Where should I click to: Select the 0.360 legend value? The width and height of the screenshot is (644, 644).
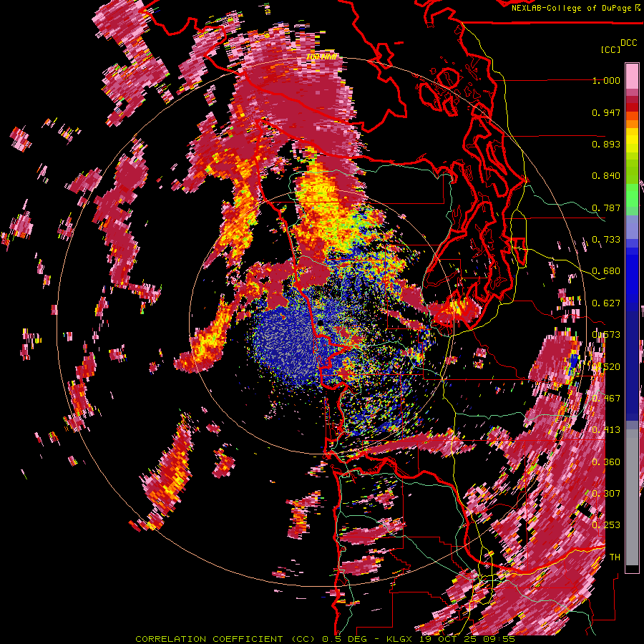pyautogui.click(x=606, y=462)
